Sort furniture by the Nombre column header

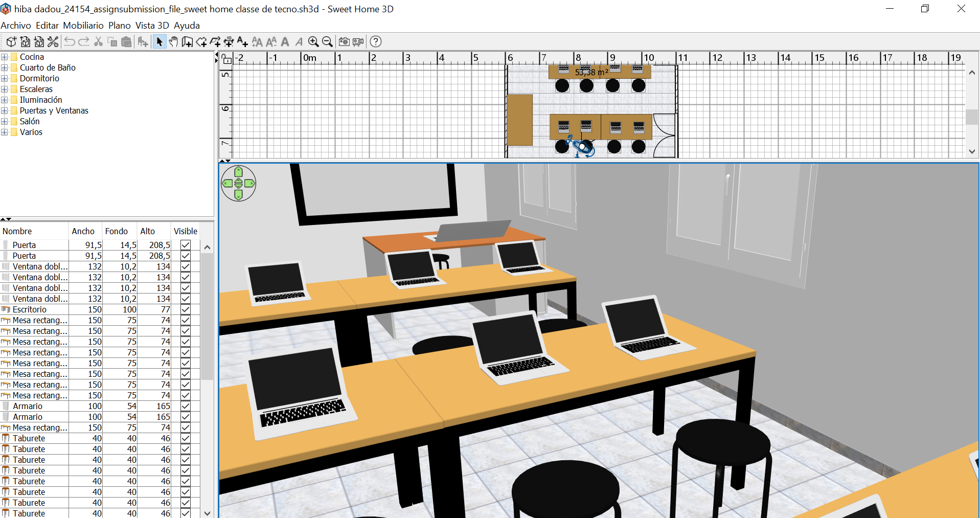(17, 231)
